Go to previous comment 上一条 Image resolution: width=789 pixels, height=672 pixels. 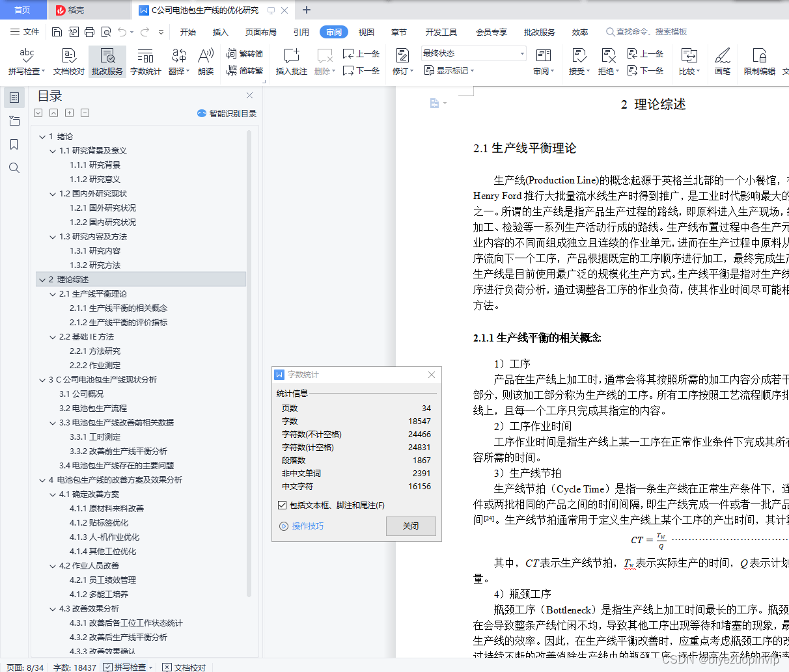[x=362, y=53]
